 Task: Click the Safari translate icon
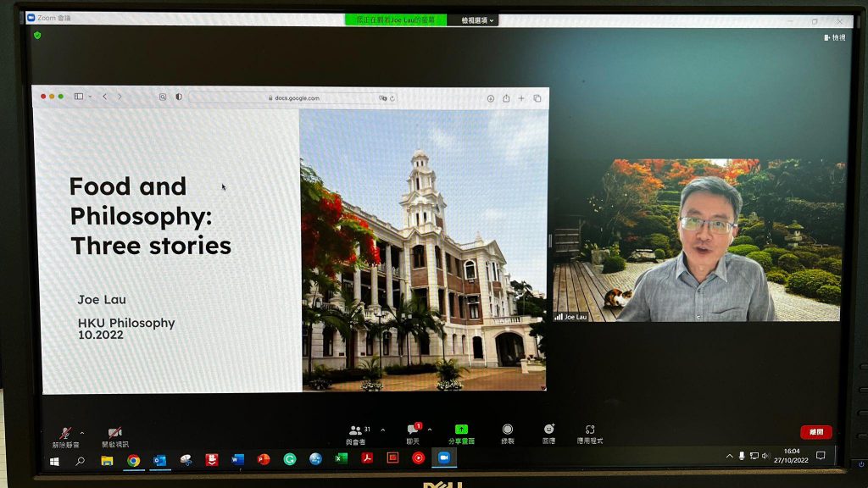pyautogui.click(x=382, y=98)
